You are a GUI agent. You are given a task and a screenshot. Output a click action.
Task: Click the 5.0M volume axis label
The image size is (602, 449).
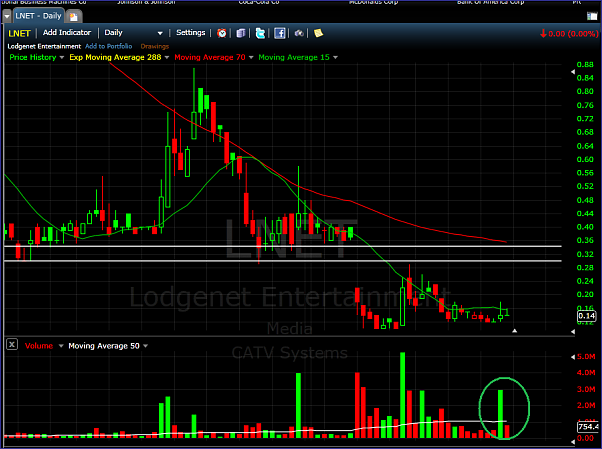pos(586,357)
